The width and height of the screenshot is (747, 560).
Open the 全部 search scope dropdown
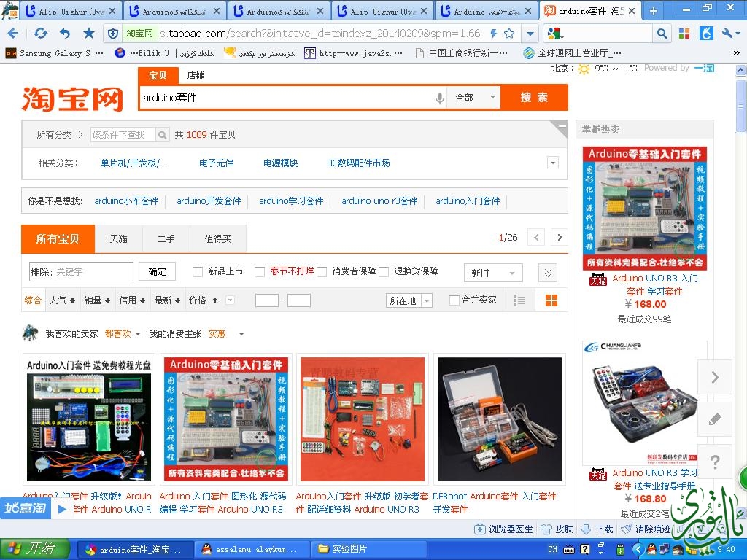pyautogui.click(x=474, y=98)
